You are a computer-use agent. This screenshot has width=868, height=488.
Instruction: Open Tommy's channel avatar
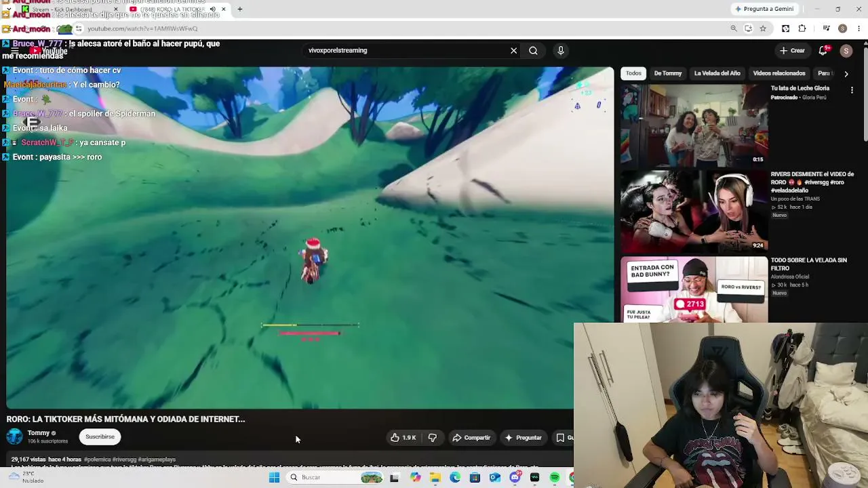click(14, 437)
